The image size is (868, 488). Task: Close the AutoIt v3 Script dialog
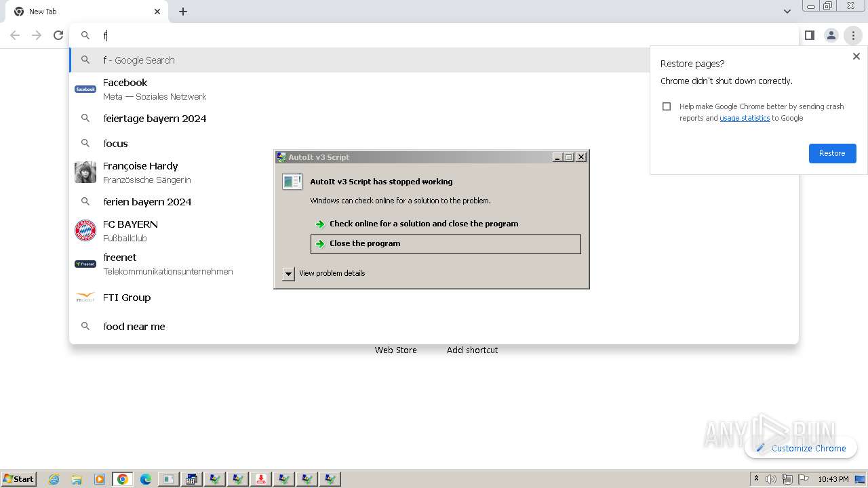point(581,157)
